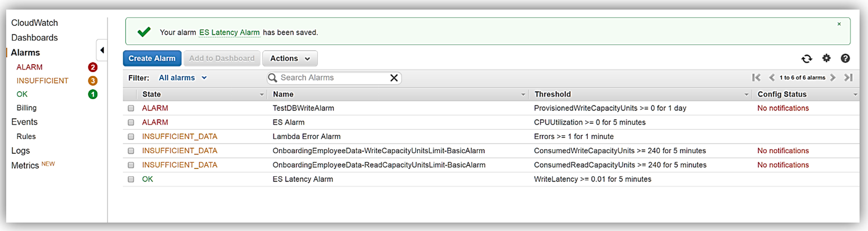Image resolution: width=868 pixels, height=231 pixels.
Task: Open the State column dropdown arrow
Action: [x=262, y=95]
